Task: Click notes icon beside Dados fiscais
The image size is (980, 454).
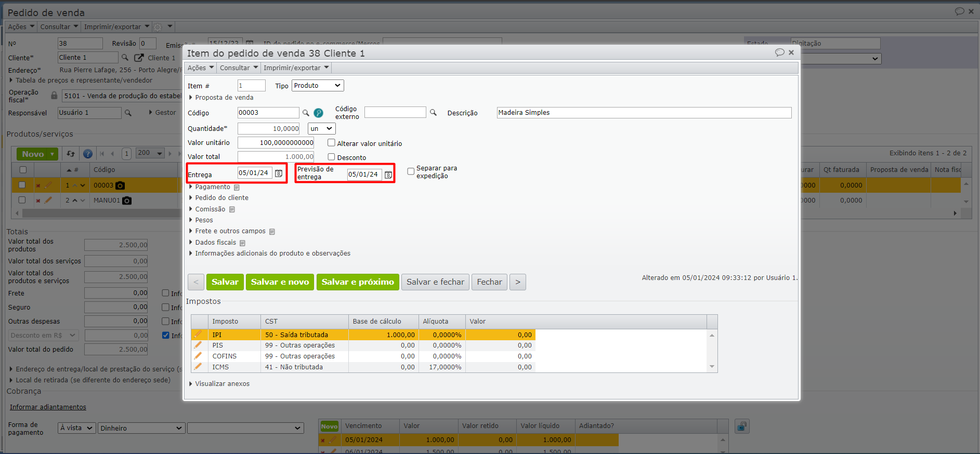Action: point(243,243)
